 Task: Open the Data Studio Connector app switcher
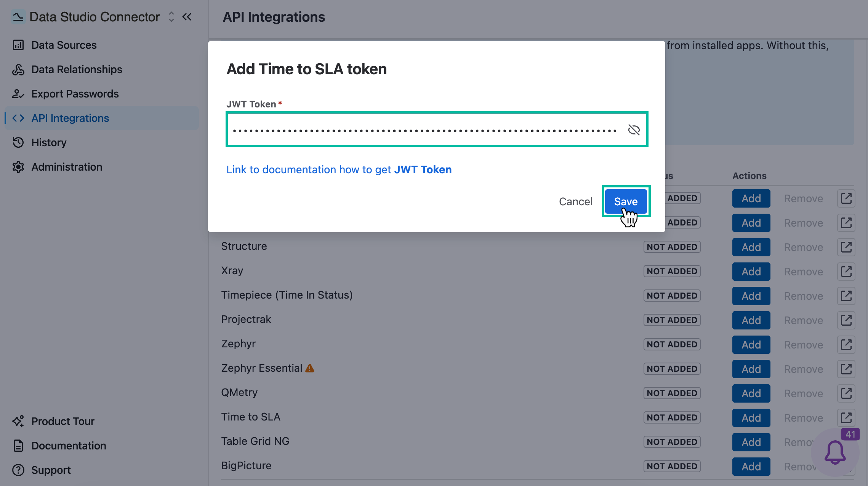coord(171,17)
